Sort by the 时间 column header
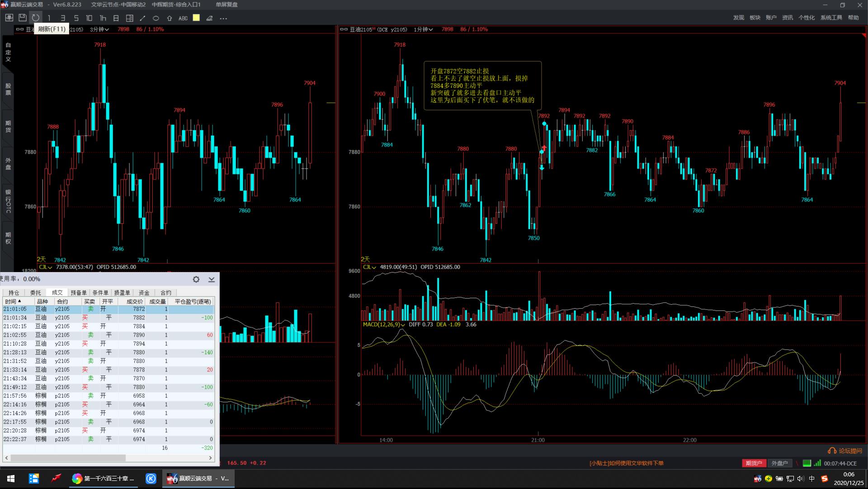This screenshot has width=868, height=489. click(x=19, y=301)
